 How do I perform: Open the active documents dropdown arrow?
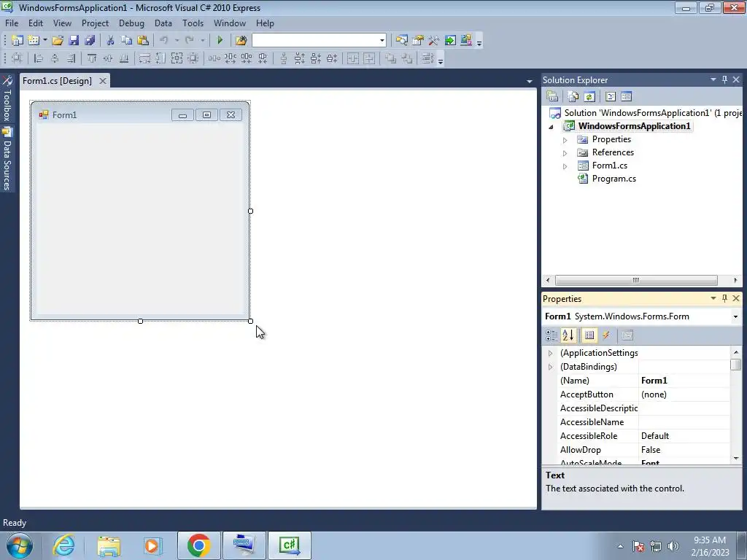click(x=530, y=82)
